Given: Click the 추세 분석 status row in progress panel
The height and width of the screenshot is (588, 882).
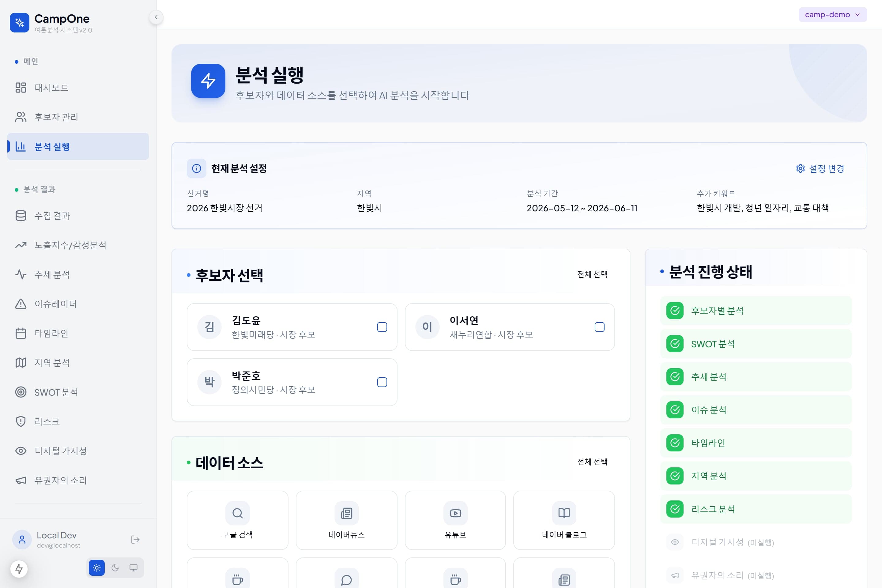Looking at the screenshot, I should (756, 377).
